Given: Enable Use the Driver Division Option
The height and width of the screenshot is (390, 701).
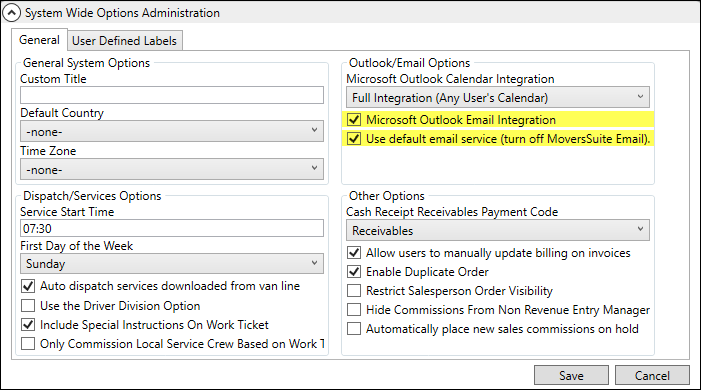Looking at the screenshot, I should [28, 305].
